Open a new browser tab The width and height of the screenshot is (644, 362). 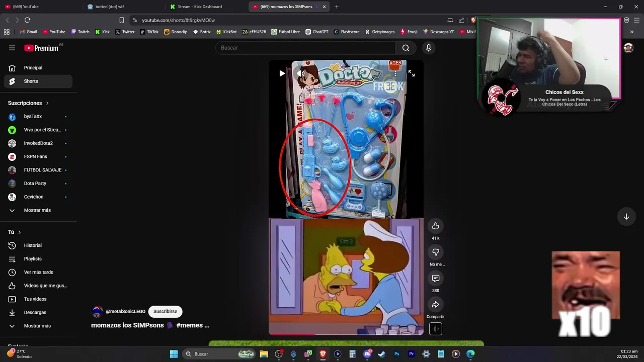[x=337, y=7]
